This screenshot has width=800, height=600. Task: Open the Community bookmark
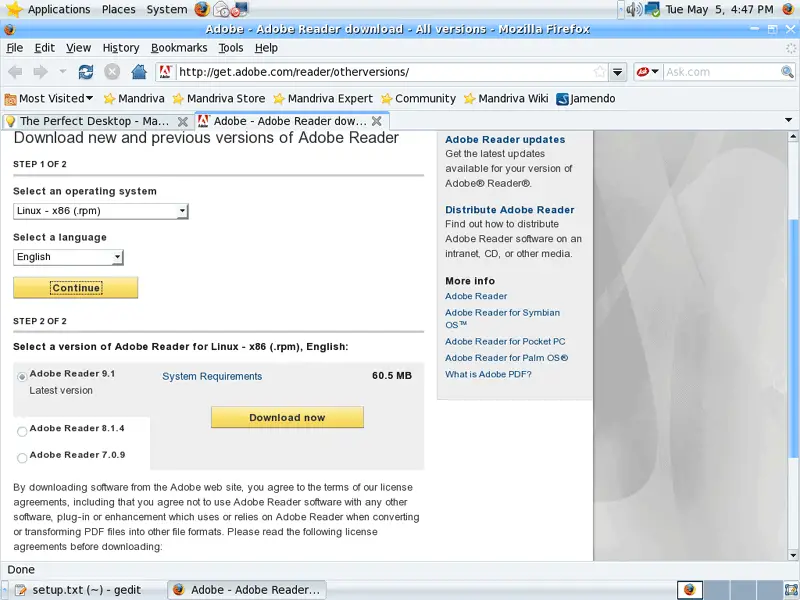point(418,98)
